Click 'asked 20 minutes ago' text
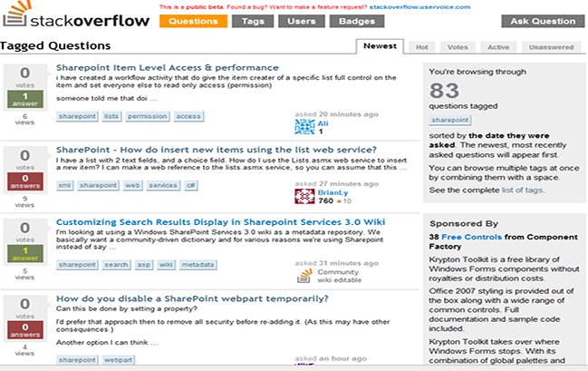The width and height of the screenshot is (588, 371). pos(336,114)
